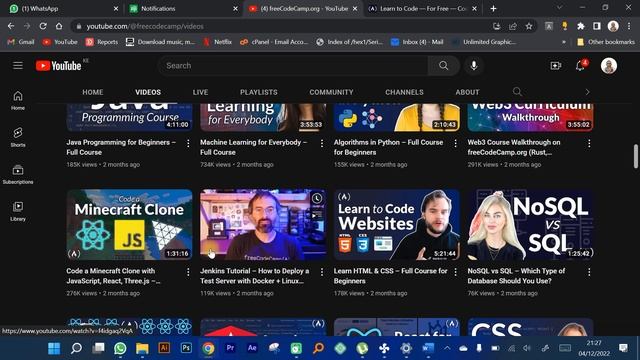This screenshot has height=360, width=640.
Task: Open Subscriptions in the sidebar
Action: 18,174
